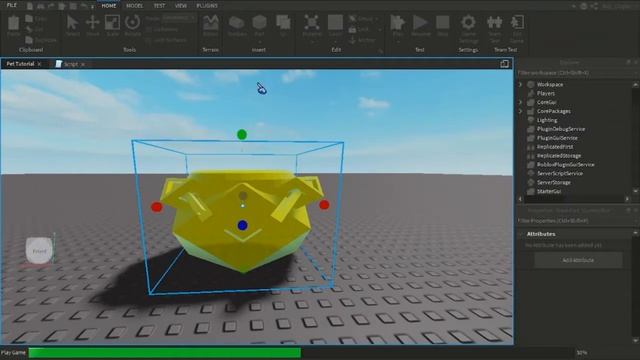Viewport: 640px width, 360px height.
Task: Open the dropdown arrow under Part
Action: pos(259,41)
